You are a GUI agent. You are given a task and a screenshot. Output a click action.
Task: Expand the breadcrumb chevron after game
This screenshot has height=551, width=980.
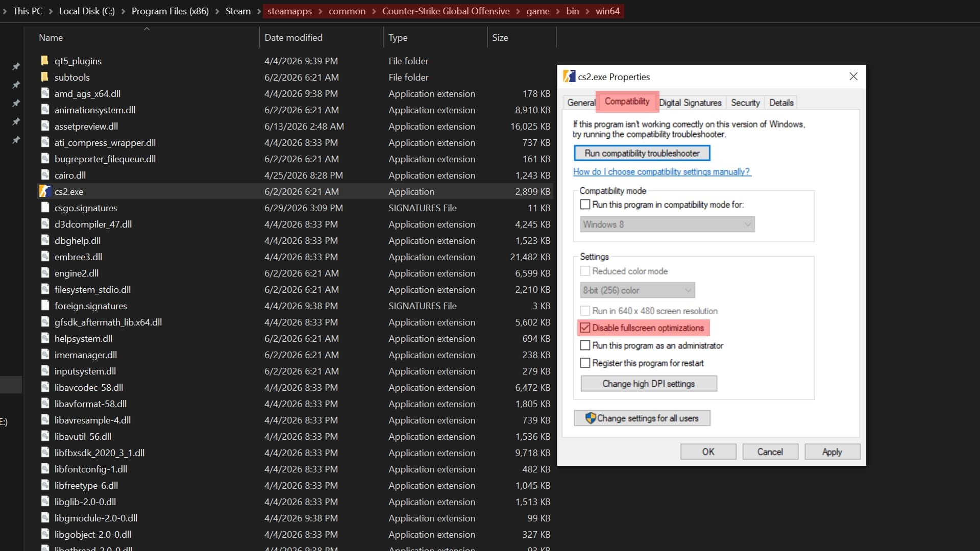[x=557, y=11]
